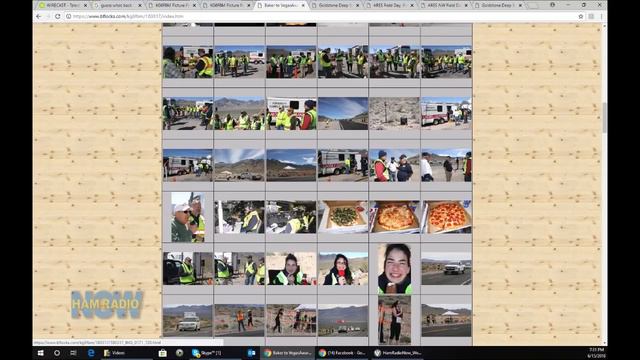Switch to the Facebook Chrome window in taskbar
Image resolution: width=640 pixels, height=360 pixels.
point(342,353)
